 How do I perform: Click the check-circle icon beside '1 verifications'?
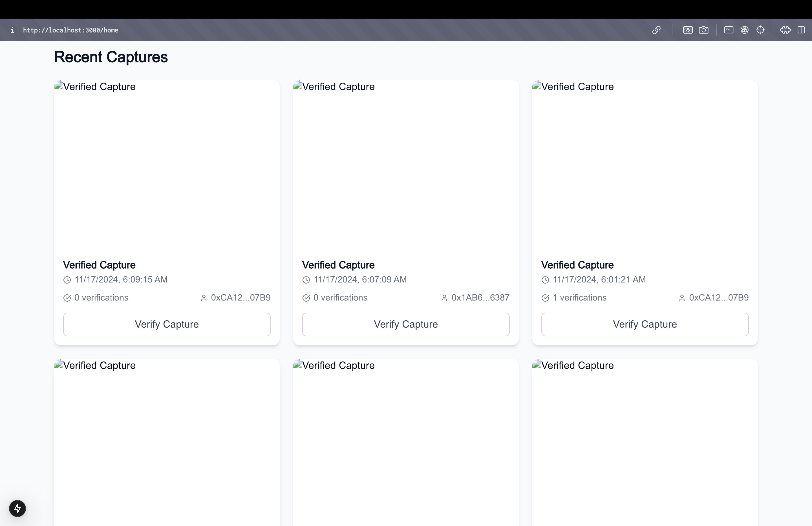(x=546, y=298)
